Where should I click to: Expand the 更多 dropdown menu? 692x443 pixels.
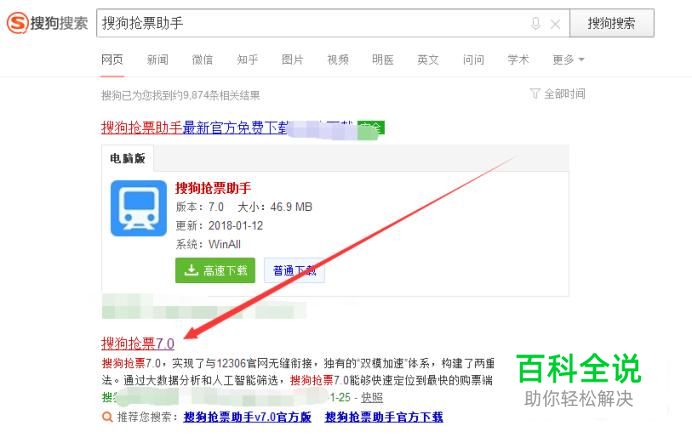568,60
